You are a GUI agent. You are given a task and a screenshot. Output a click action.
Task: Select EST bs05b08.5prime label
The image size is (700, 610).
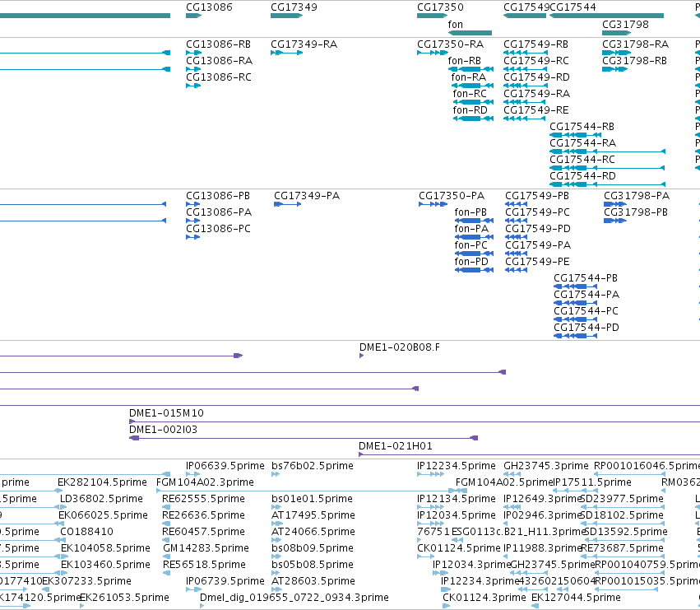pos(312,565)
